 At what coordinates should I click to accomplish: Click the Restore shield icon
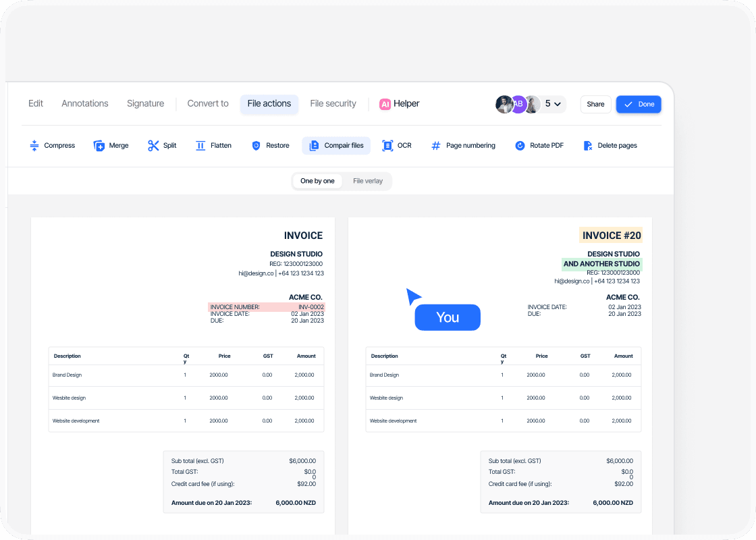256,146
